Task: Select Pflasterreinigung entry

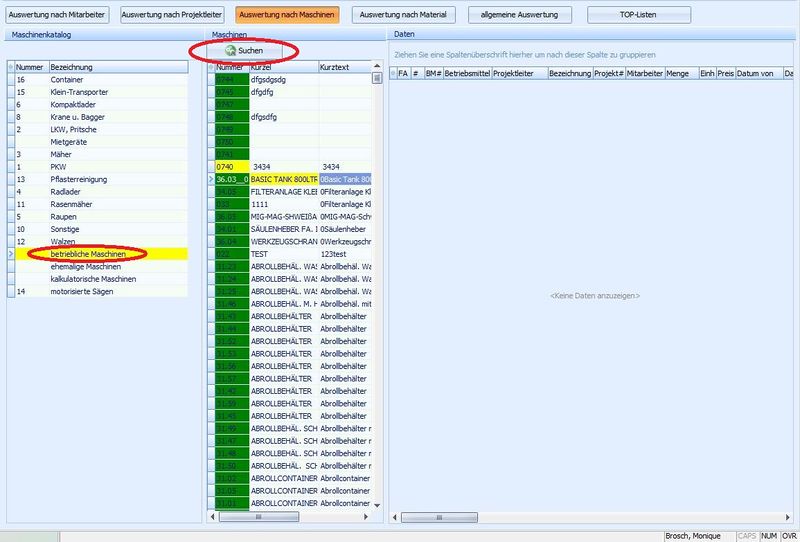Action: [x=97, y=179]
